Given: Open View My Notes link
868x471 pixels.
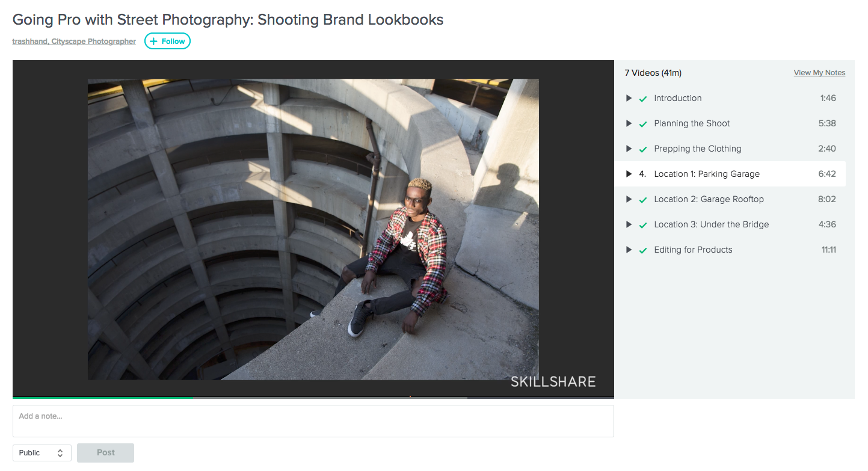Looking at the screenshot, I should tap(819, 73).
